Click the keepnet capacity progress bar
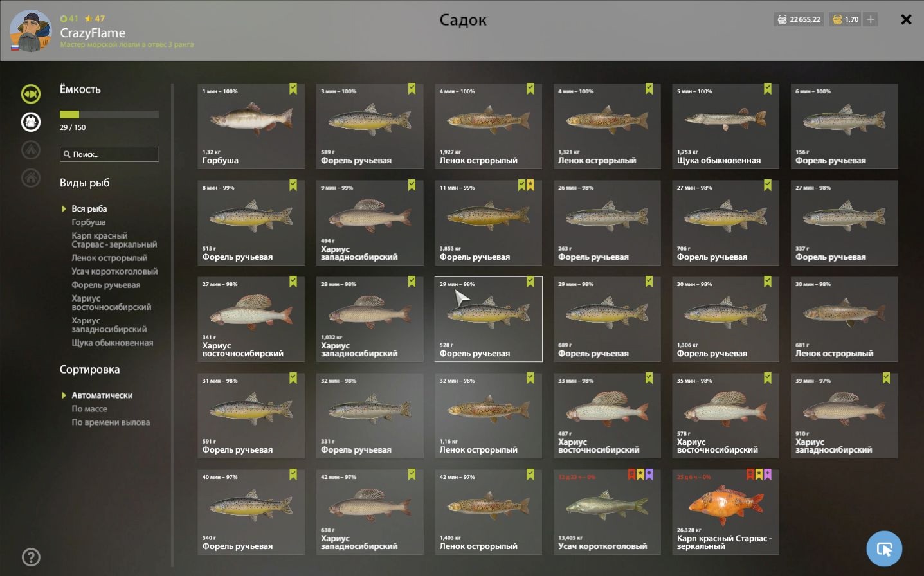Image resolution: width=924 pixels, height=576 pixels. tap(109, 114)
